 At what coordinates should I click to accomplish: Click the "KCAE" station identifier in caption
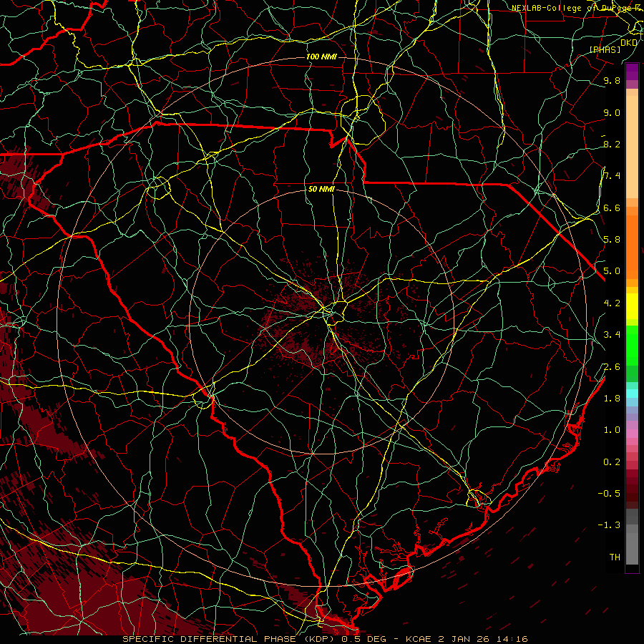(x=418, y=639)
